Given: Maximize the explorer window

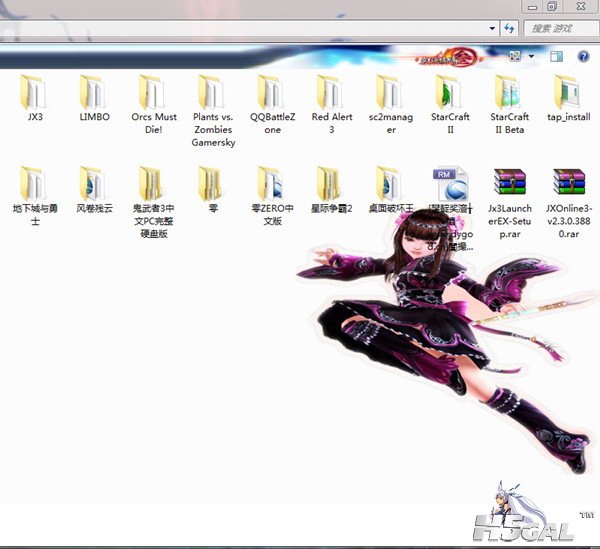Looking at the screenshot, I should (x=552, y=7).
